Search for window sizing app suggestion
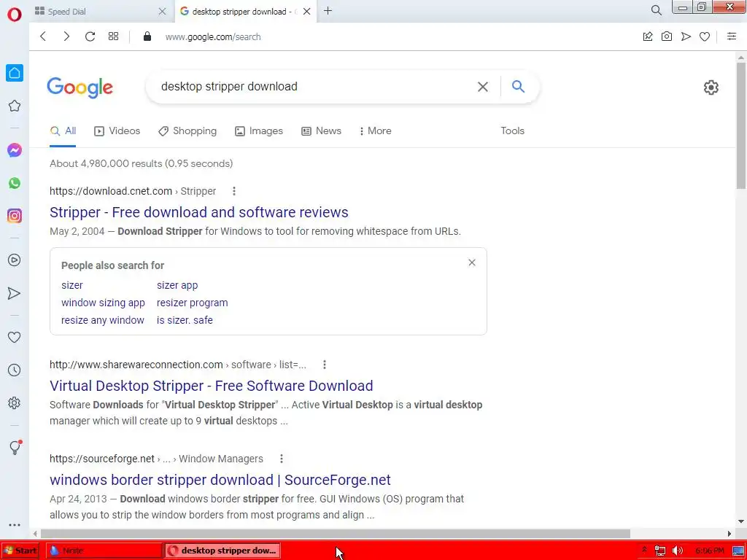The width and height of the screenshot is (747, 560). (103, 303)
